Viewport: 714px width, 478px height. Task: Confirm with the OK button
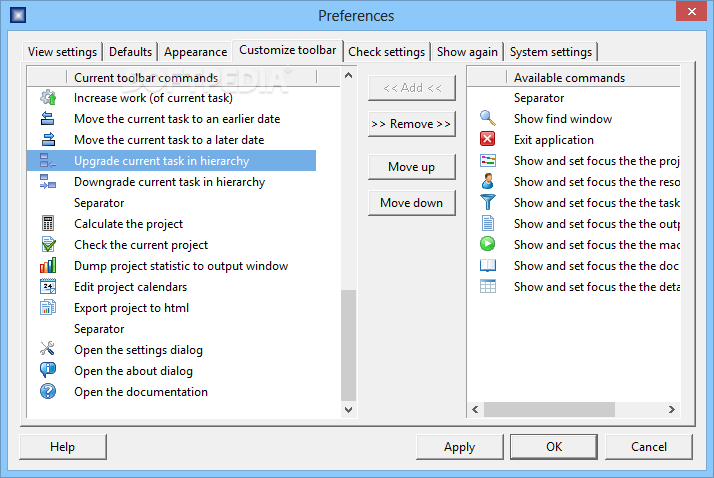point(554,447)
